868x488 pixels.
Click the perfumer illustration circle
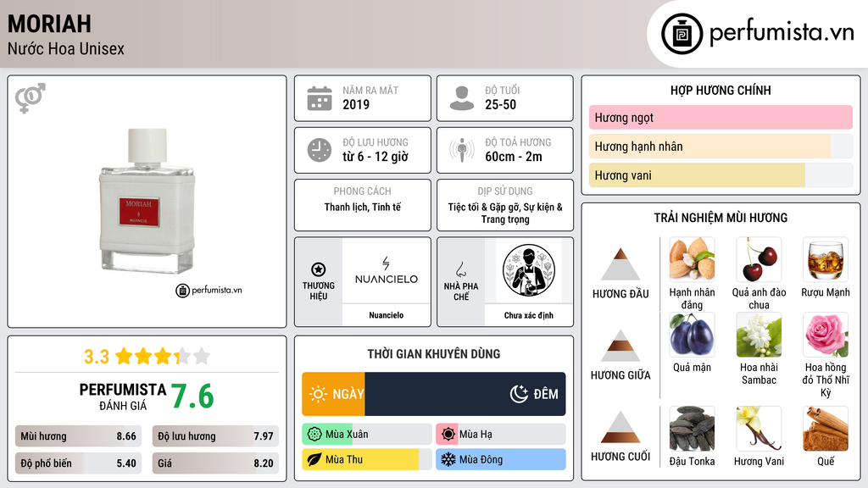click(529, 270)
